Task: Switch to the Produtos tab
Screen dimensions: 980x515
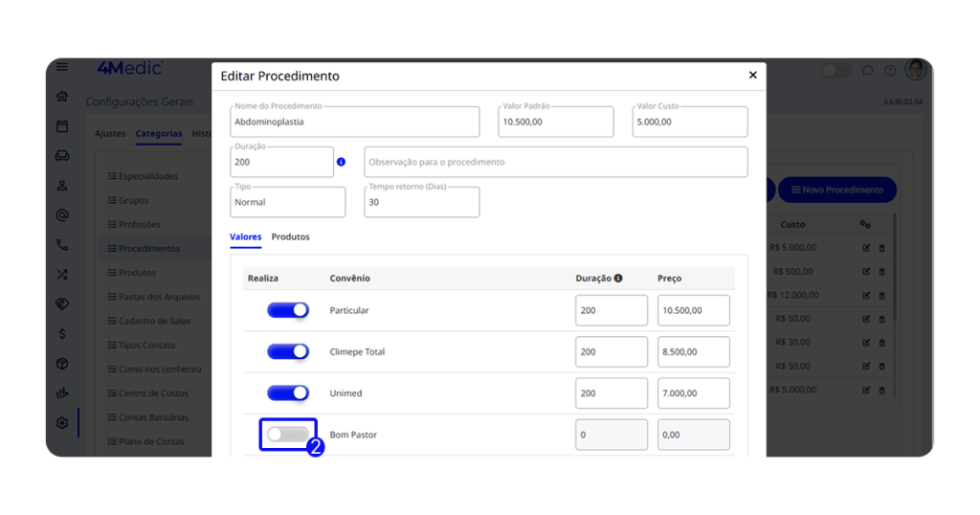Action: (x=290, y=236)
